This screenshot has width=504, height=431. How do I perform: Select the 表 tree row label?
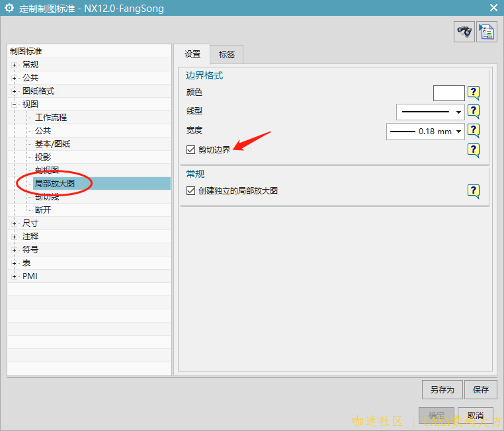[26, 263]
